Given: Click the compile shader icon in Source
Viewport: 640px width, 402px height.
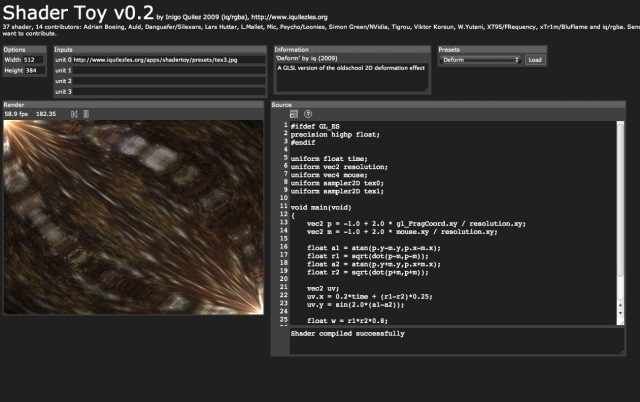Looking at the screenshot, I should tap(293, 114).
